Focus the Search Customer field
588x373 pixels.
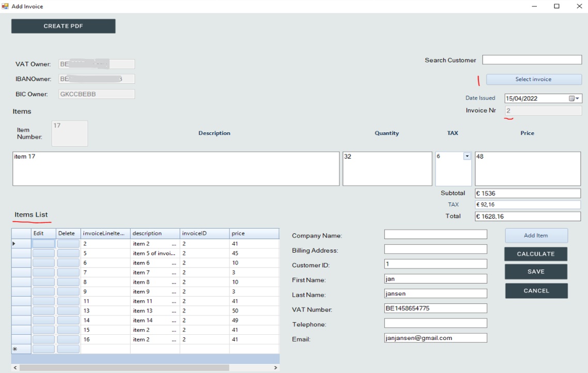click(x=532, y=60)
